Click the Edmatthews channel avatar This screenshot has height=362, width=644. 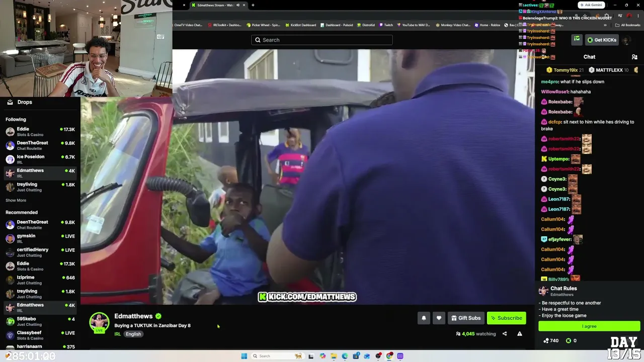click(99, 323)
